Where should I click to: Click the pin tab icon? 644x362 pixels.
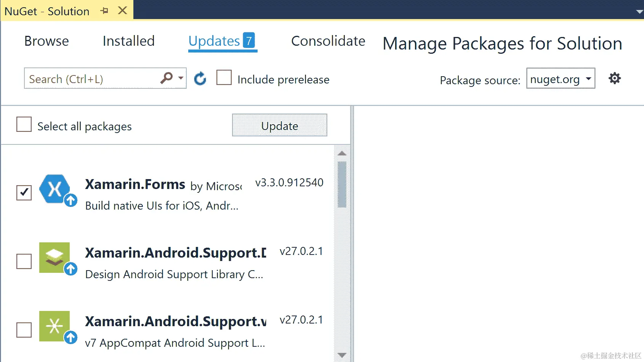pyautogui.click(x=104, y=11)
